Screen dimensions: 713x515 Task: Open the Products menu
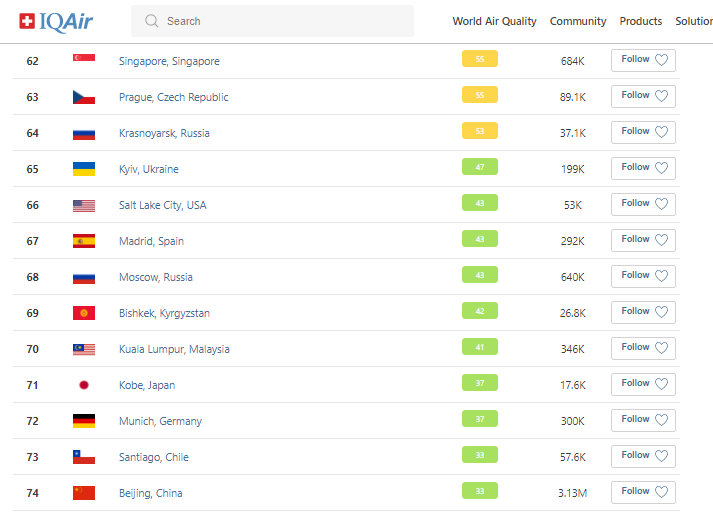pos(640,21)
